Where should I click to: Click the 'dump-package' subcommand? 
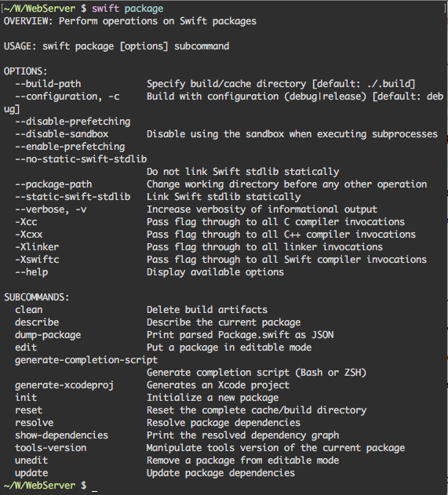[48, 335]
